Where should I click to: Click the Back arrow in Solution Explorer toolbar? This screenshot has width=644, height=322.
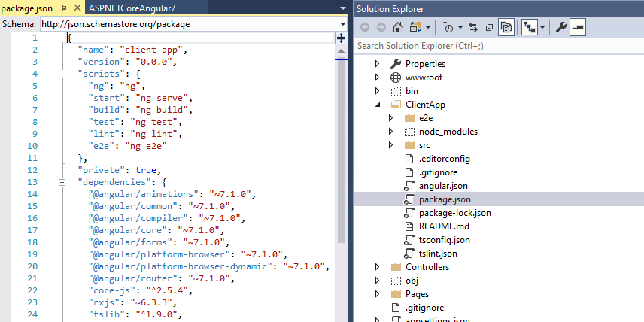(365, 28)
